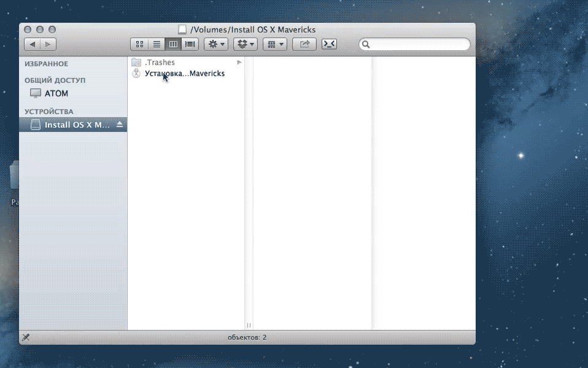
Task: Open the item arrangement dropdown
Action: [x=275, y=44]
